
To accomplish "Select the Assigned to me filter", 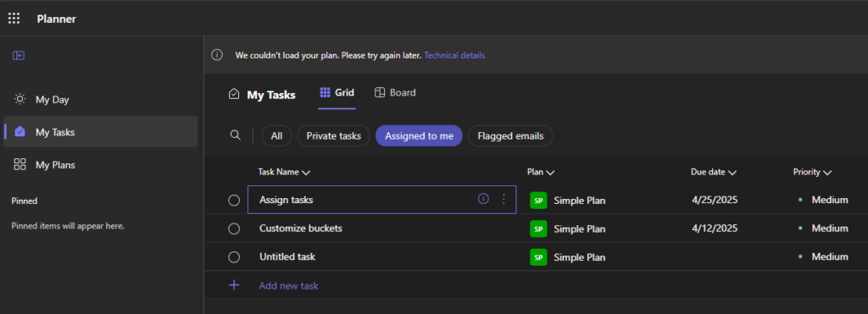I will (419, 136).
